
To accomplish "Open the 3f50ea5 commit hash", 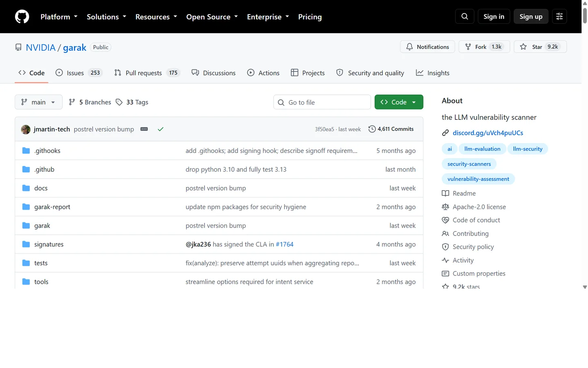I will click(x=324, y=129).
